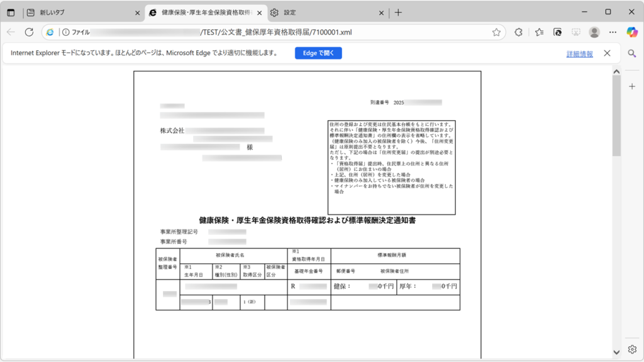The image size is (644, 362).
Task: Click the Edge で開く button
Action: (318, 53)
